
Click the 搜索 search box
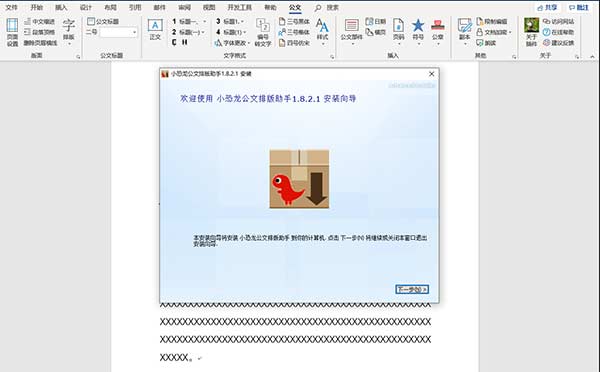[327, 7]
